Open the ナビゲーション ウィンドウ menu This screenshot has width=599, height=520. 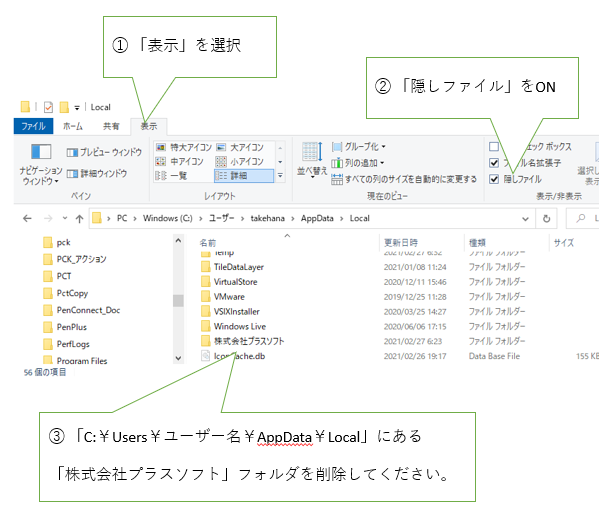click(x=40, y=165)
